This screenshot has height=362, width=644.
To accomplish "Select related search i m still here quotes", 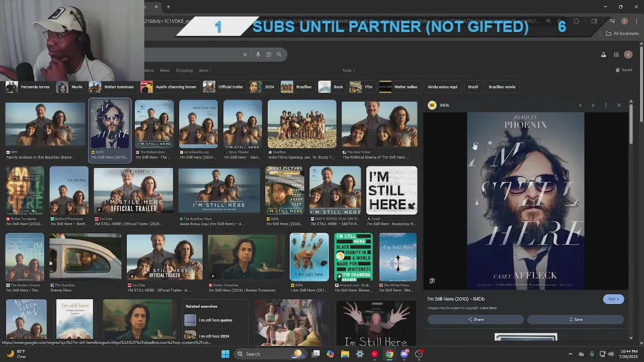I will (x=215, y=320).
